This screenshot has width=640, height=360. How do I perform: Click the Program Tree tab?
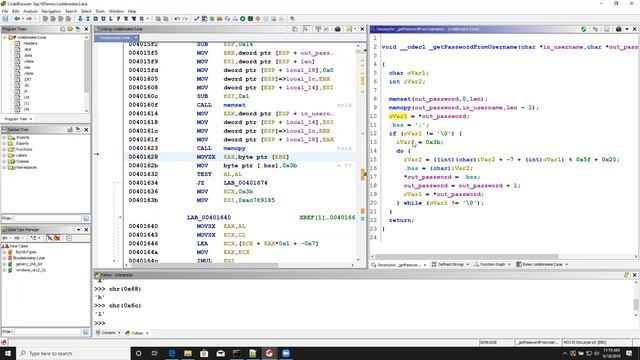tap(18, 119)
